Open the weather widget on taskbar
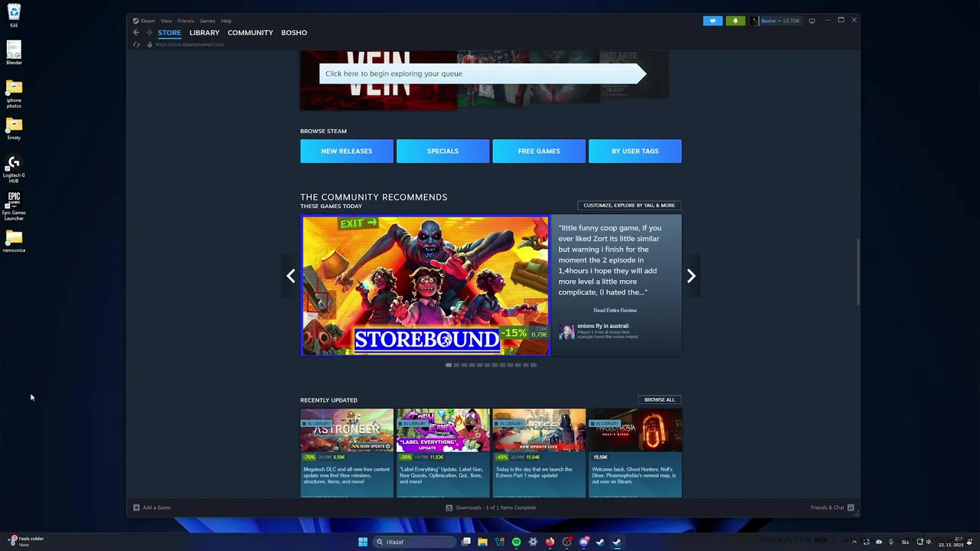Viewport: 980px width, 551px height. [x=25, y=541]
